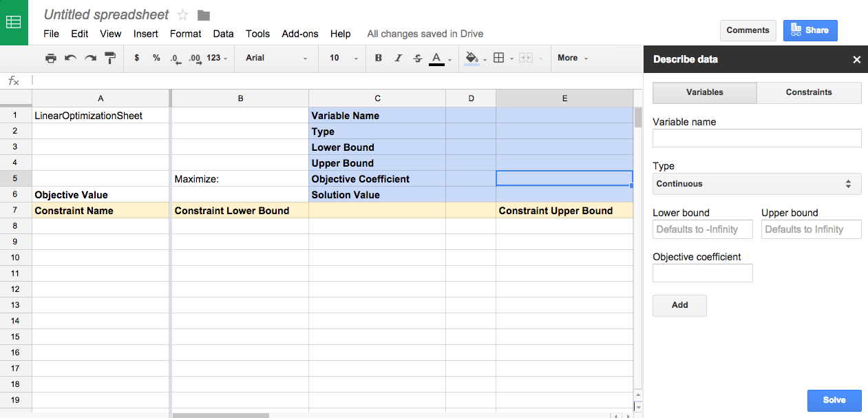
Task: Toggle italic text style
Action: (x=398, y=59)
